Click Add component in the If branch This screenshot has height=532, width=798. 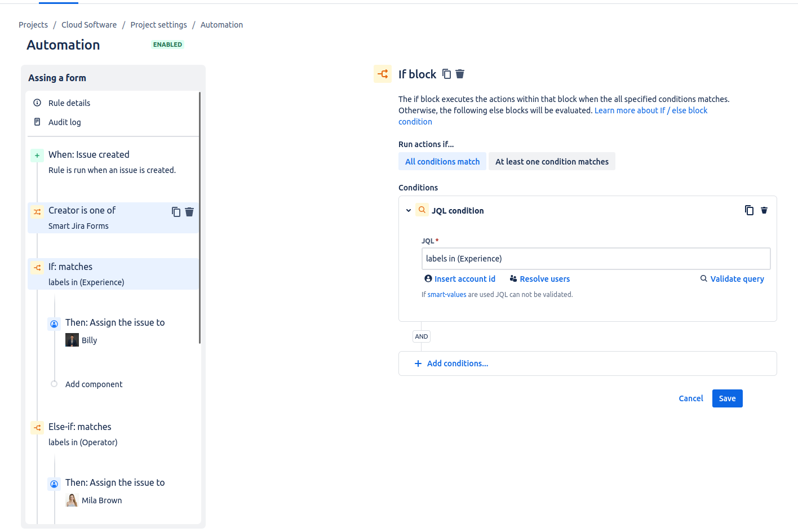94,384
